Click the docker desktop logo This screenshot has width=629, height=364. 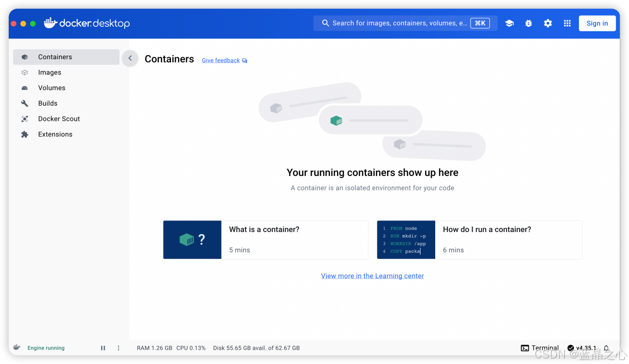click(87, 23)
